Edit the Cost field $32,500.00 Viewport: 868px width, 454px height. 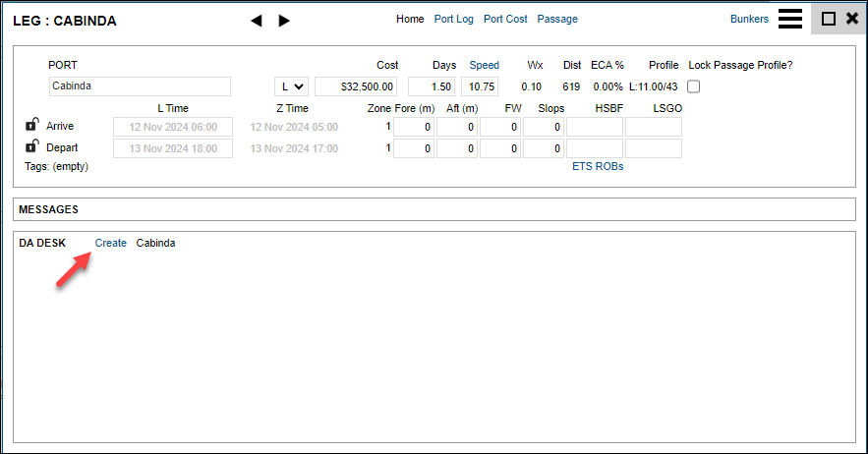pyautogui.click(x=356, y=86)
